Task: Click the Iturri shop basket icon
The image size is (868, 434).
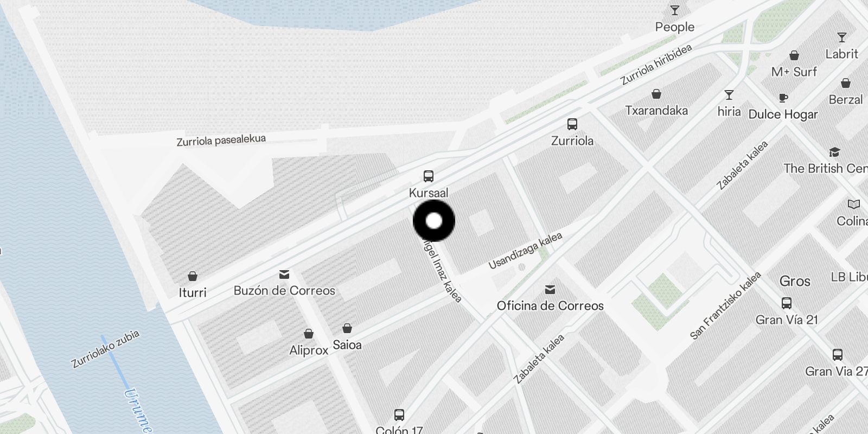Action: [192, 276]
